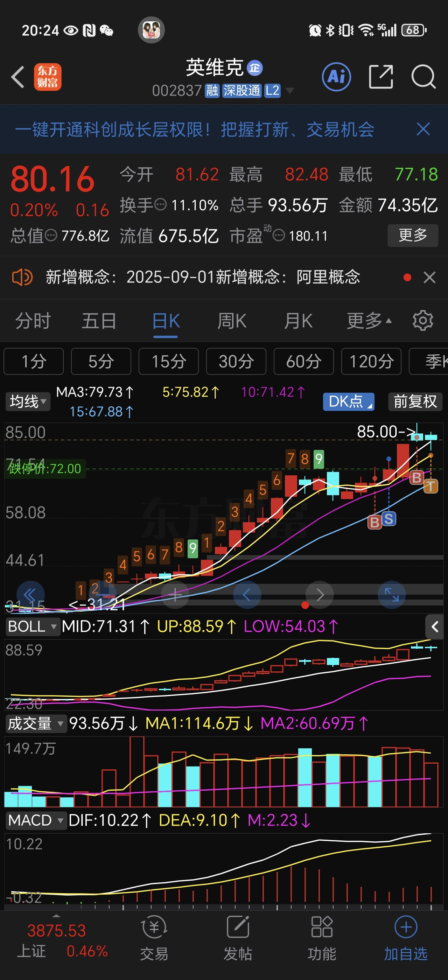Switch to 五日 chart tab
This screenshot has width=448, height=980.
[x=99, y=321]
